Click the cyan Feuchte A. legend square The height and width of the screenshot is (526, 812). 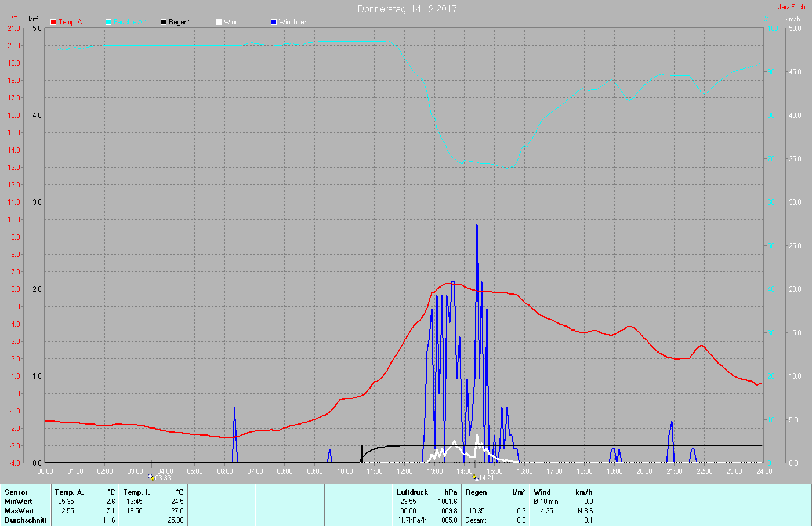108,22
